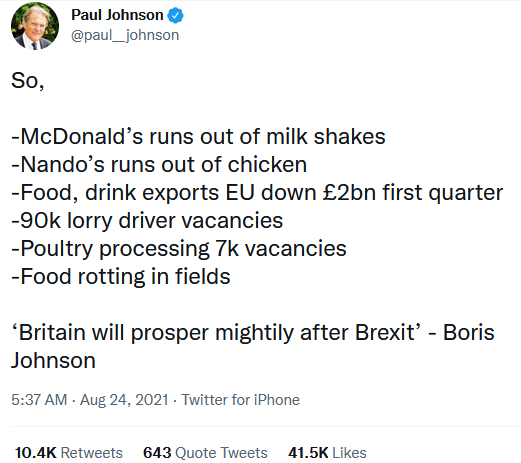Viewport: 521px width, 463px height.
Task: Select the 90k lorry driver vacancies line
Action: point(147,221)
